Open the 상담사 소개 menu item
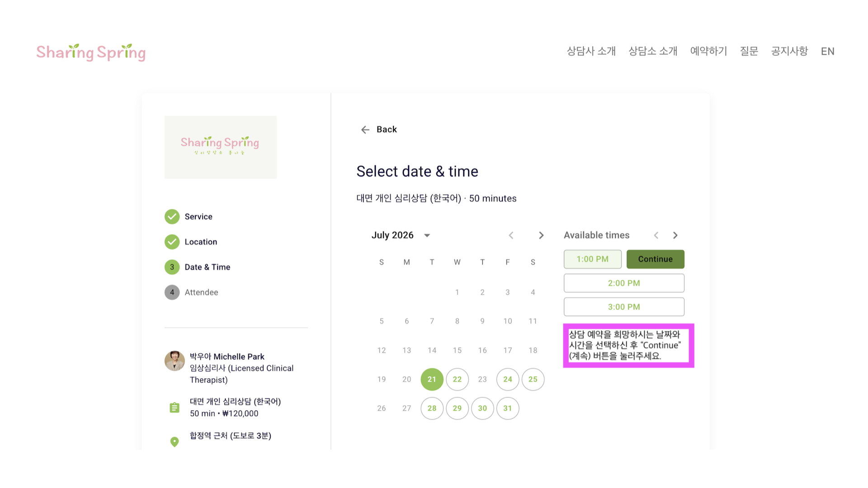 (x=591, y=52)
